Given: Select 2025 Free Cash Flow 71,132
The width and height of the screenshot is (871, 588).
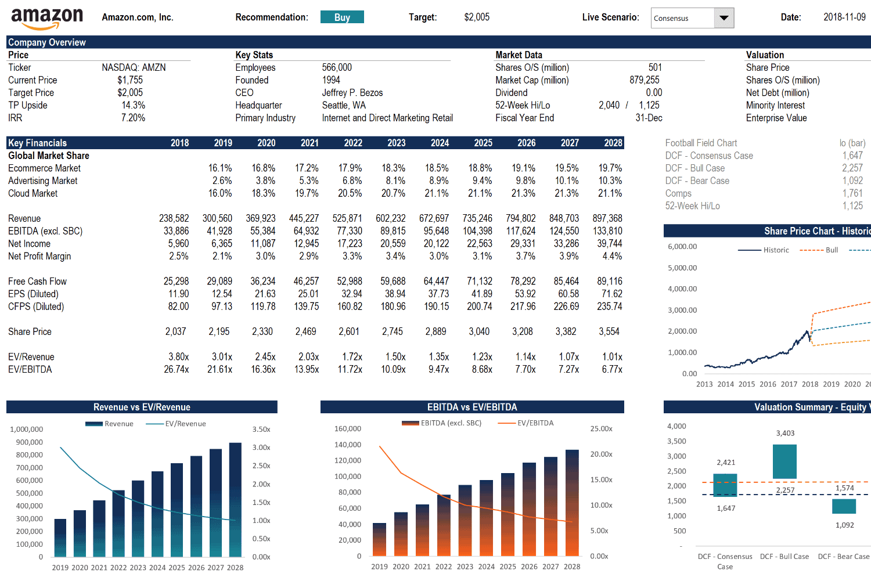Looking at the screenshot, I should coord(480,282).
